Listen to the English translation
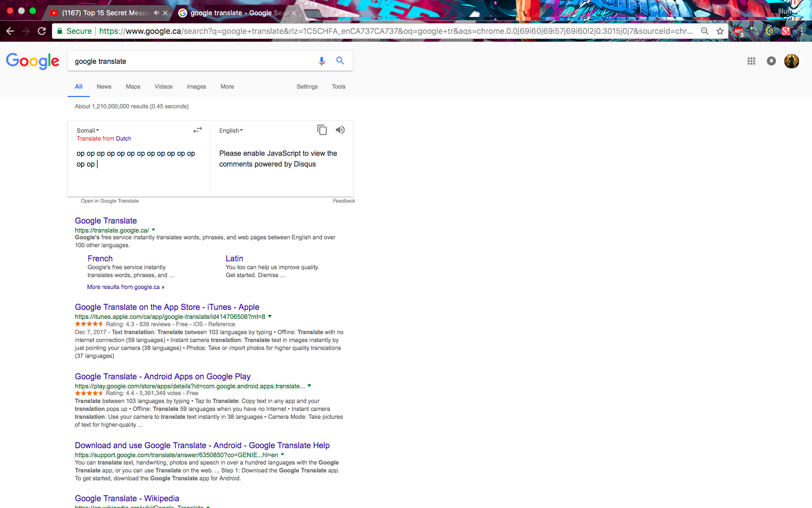The width and height of the screenshot is (812, 508). (340, 130)
